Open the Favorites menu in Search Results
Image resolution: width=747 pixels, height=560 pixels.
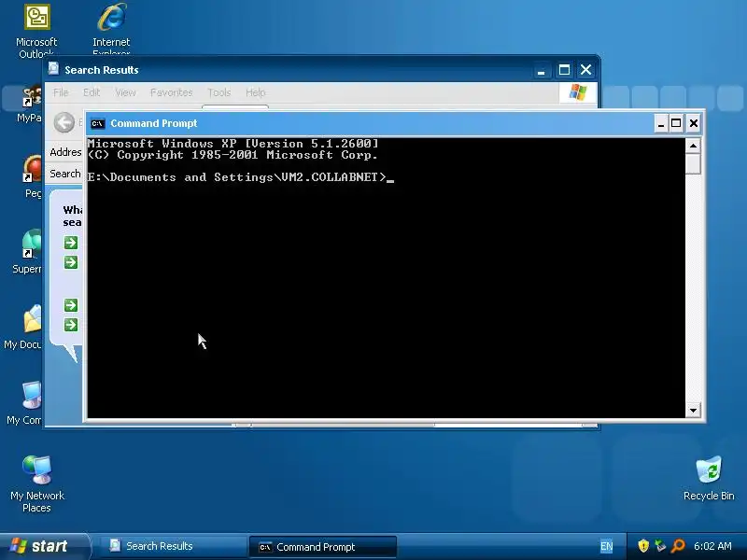coord(171,92)
